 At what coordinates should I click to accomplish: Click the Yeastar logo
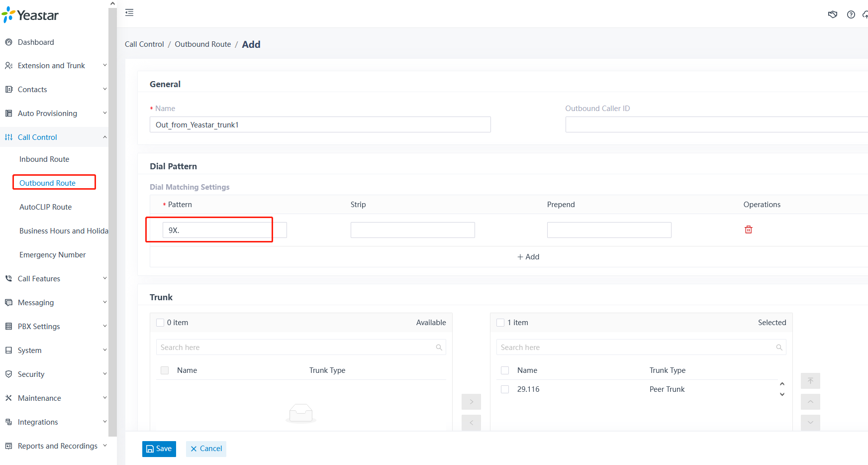[x=30, y=14]
